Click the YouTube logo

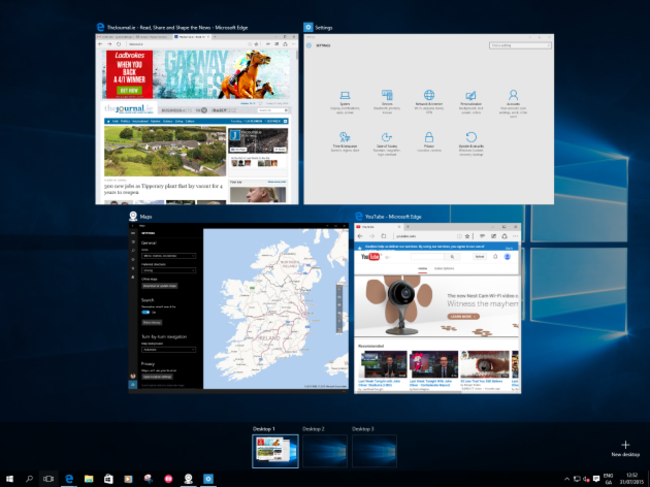coord(370,257)
